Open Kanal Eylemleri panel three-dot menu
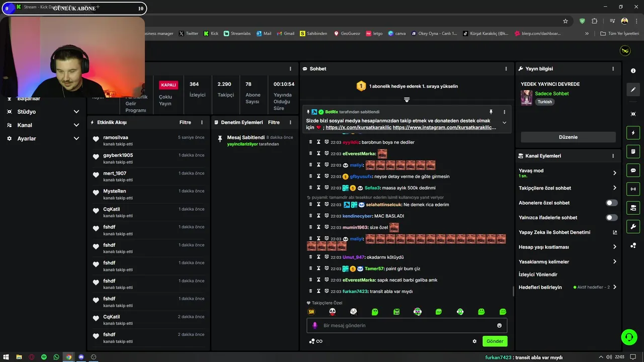Image resolution: width=644 pixels, height=362 pixels. (x=613, y=156)
